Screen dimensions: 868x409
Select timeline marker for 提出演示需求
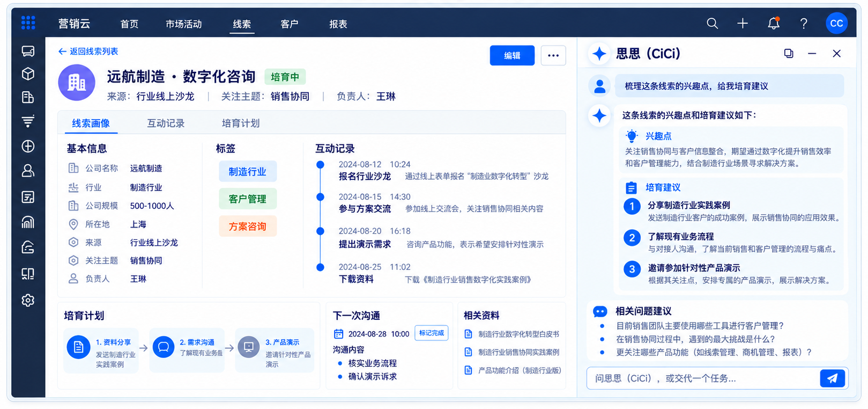320,231
